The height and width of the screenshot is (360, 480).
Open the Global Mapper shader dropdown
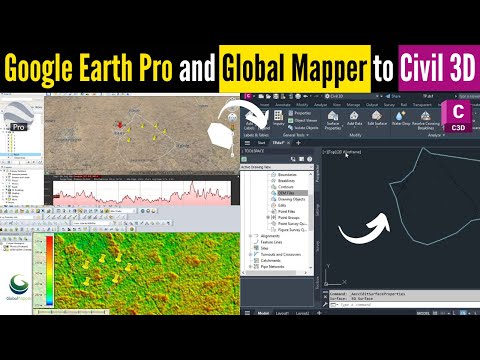click(122, 211)
